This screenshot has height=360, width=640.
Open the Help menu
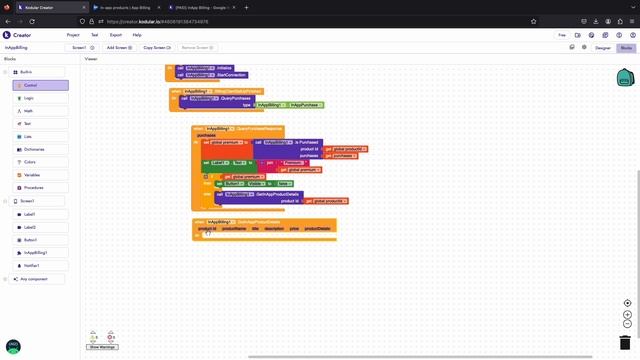[137, 35]
